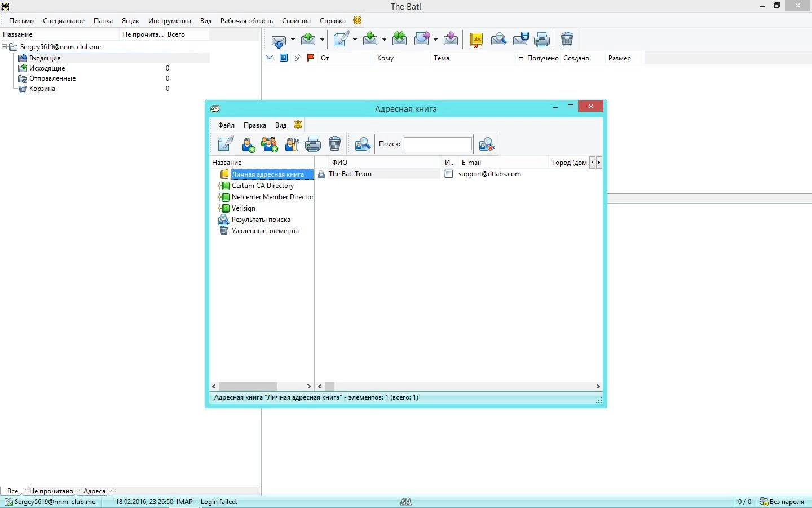Open dropdown arrow beside send queued mail
812x508 pixels.
pyautogui.click(x=322, y=40)
